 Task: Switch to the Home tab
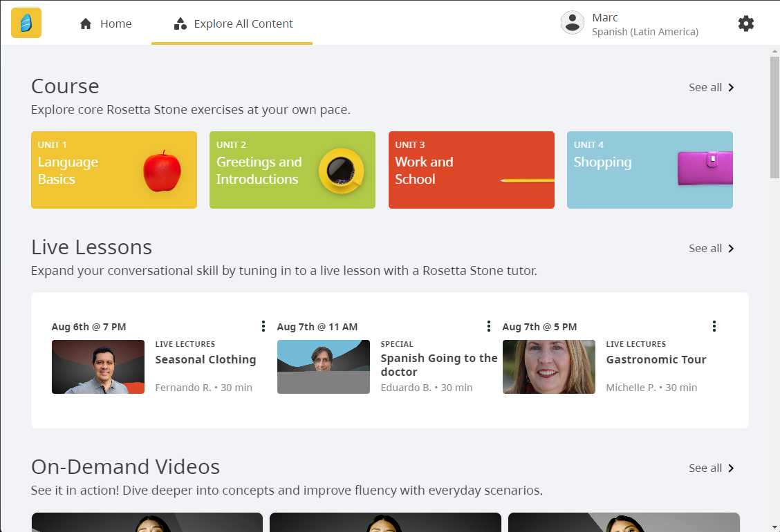coord(106,23)
